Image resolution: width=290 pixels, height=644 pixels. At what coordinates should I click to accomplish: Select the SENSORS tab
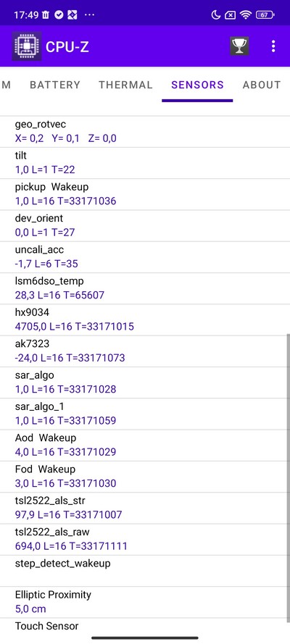(198, 85)
